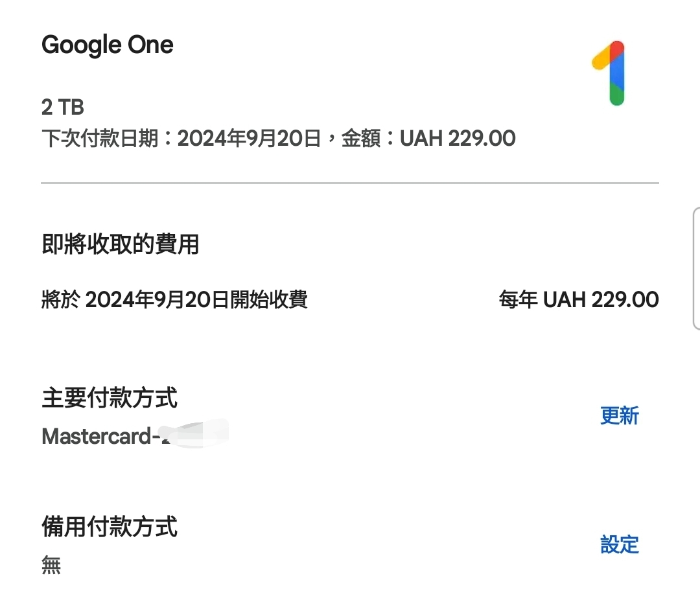Click 設定 to set up backup payment
700x613 pixels.
[619, 545]
